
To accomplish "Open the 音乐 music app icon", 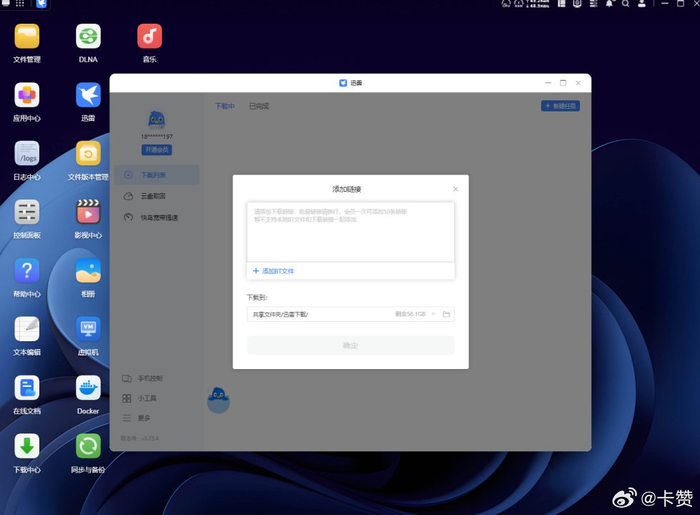I will [x=149, y=37].
